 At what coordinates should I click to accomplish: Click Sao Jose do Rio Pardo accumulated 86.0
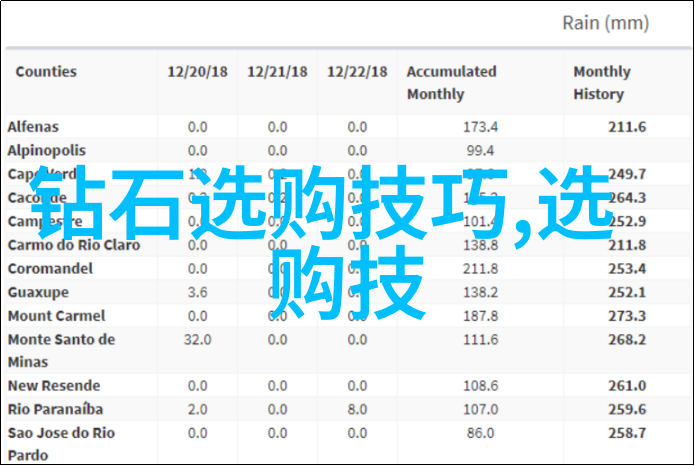click(480, 433)
